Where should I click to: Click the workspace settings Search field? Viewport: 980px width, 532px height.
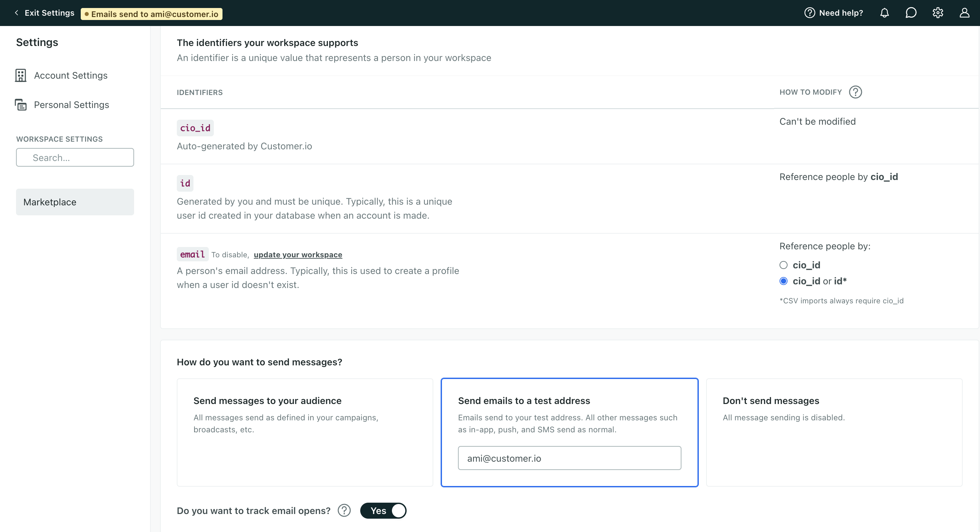(75, 157)
